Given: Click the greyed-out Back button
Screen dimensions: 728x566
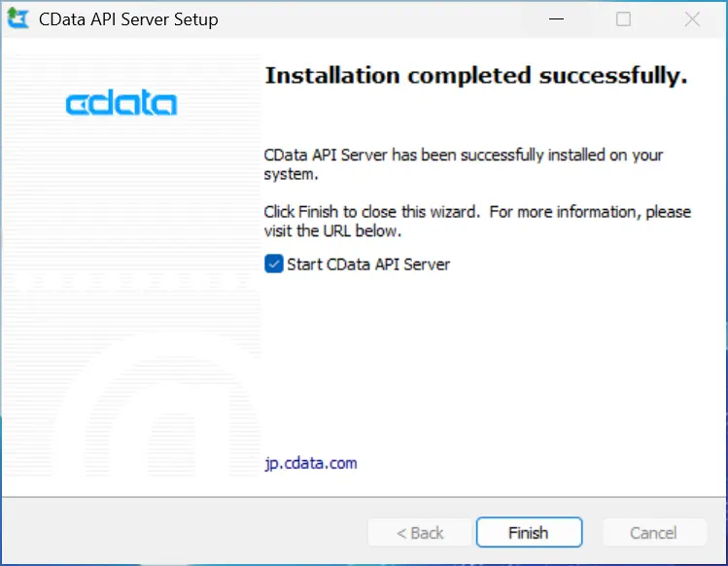Looking at the screenshot, I should pyautogui.click(x=420, y=533).
